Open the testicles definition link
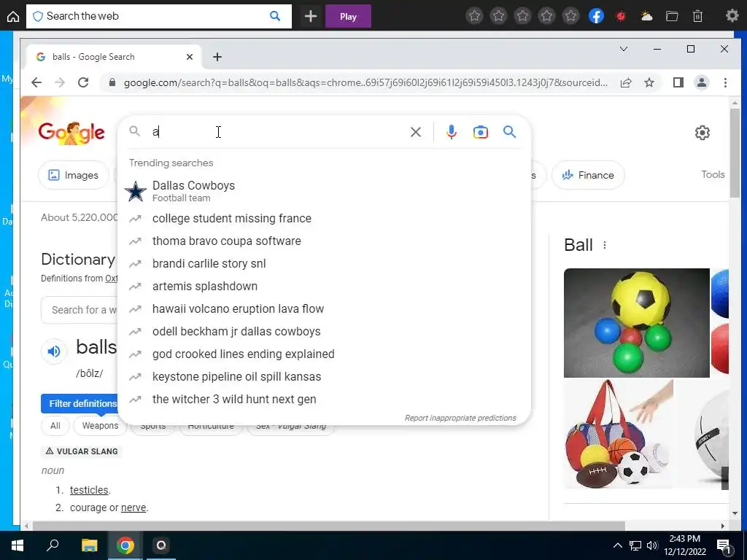This screenshot has width=747, height=560. [x=89, y=490]
